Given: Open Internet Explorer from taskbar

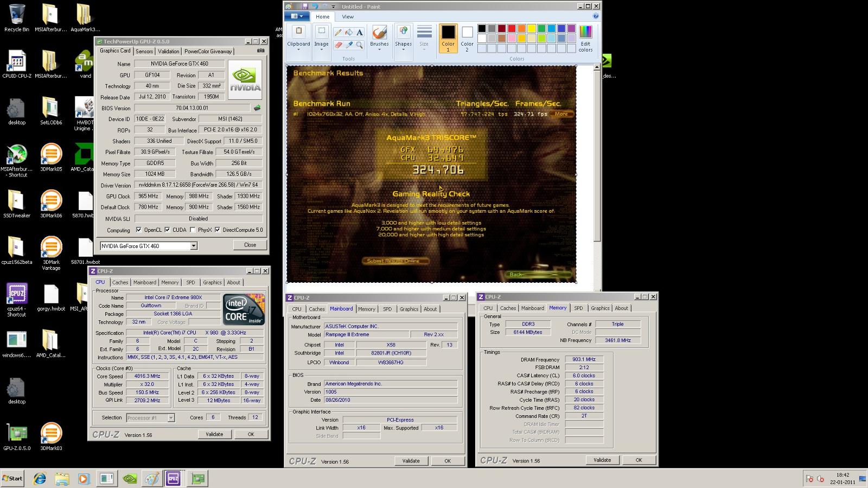Looking at the screenshot, I should [39, 478].
